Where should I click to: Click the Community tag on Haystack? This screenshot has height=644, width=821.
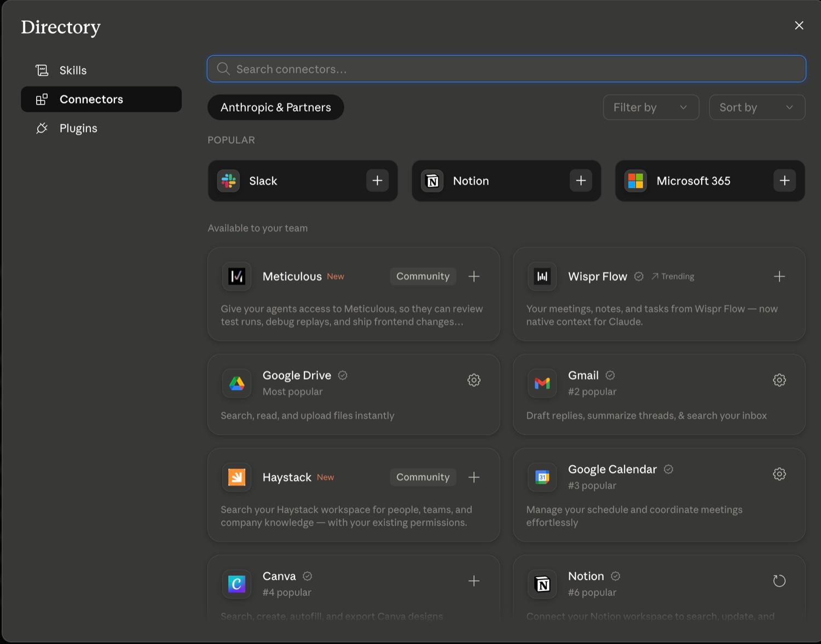click(423, 477)
